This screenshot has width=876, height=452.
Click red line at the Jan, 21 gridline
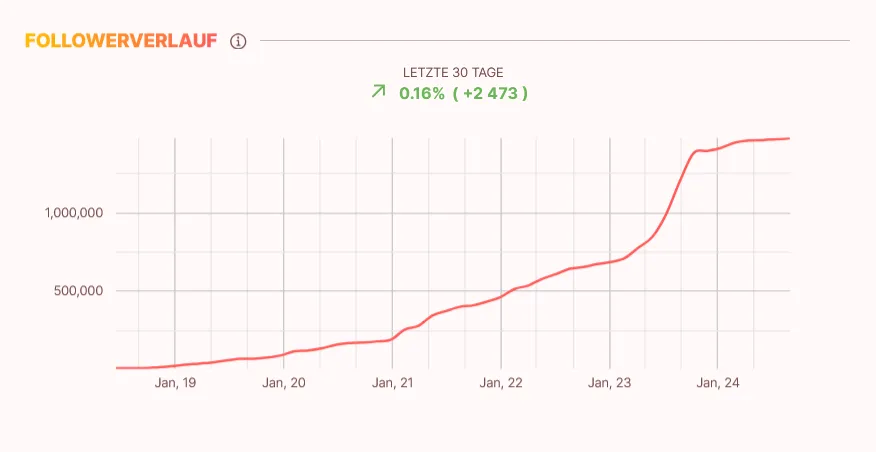(392, 338)
